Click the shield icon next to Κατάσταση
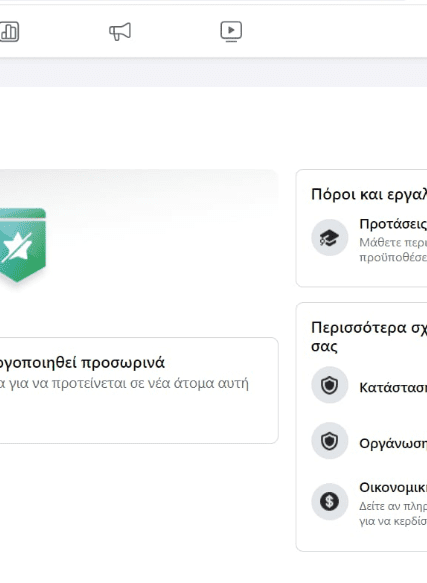The width and height of the screenshot is (427, 583). click(x=330, y=385)
